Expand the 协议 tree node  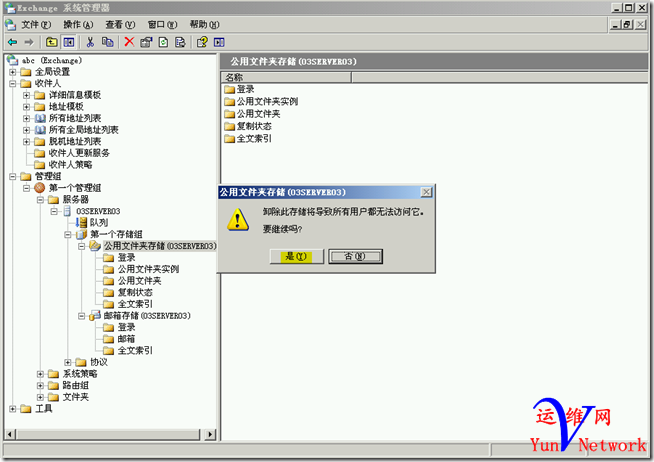click(68, 362)
